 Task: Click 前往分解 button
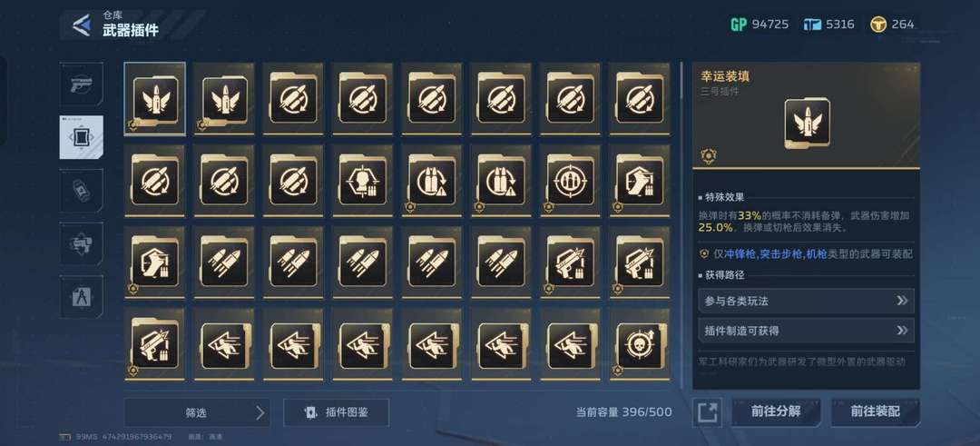tap(776, 412)
